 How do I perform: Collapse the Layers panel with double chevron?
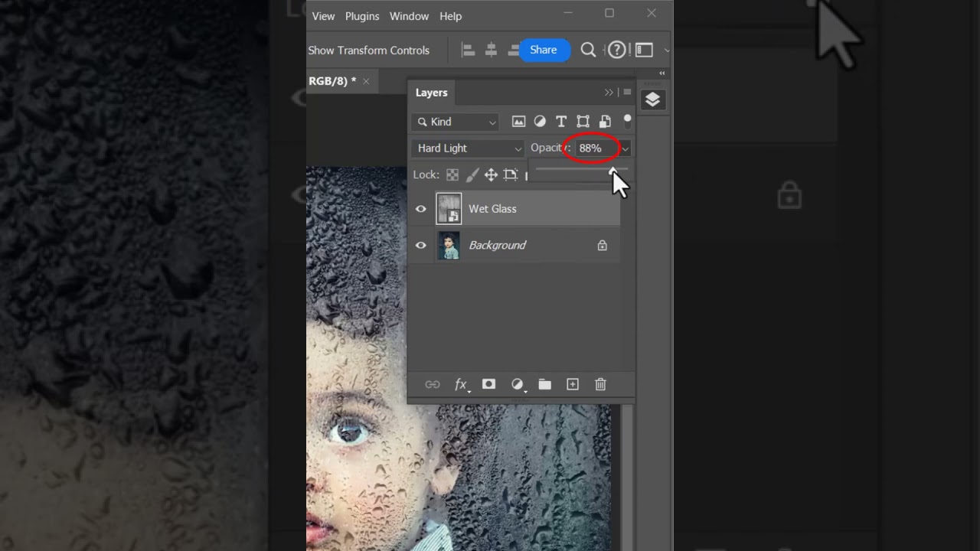(609, 93)
